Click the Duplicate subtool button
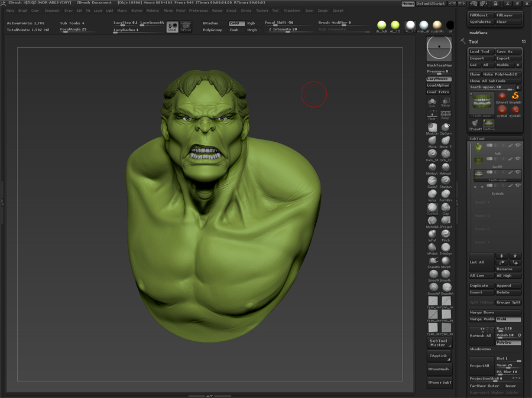 click(481, 285)
